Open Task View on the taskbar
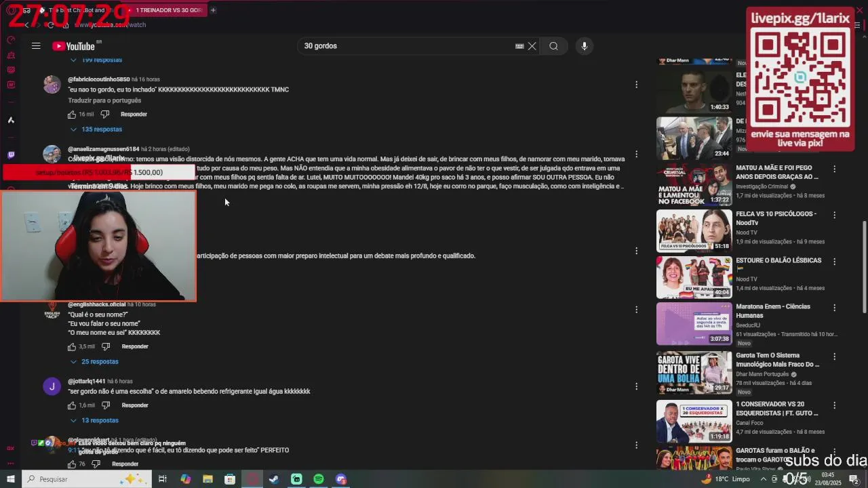868x488 pixels. (163, 479)
